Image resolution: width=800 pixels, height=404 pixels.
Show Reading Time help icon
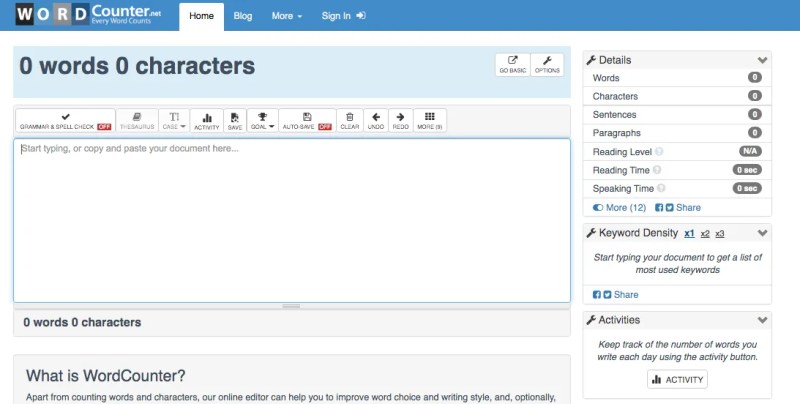point(657,170)
